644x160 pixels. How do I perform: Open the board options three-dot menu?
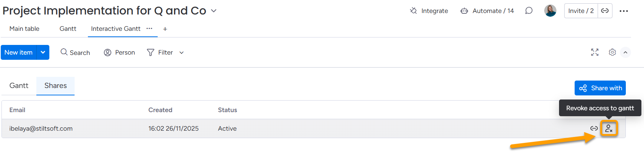point(624,11)
